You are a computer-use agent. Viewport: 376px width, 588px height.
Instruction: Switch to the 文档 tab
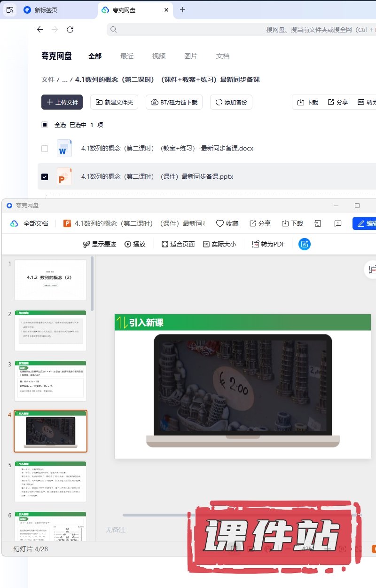click(223, 56)
